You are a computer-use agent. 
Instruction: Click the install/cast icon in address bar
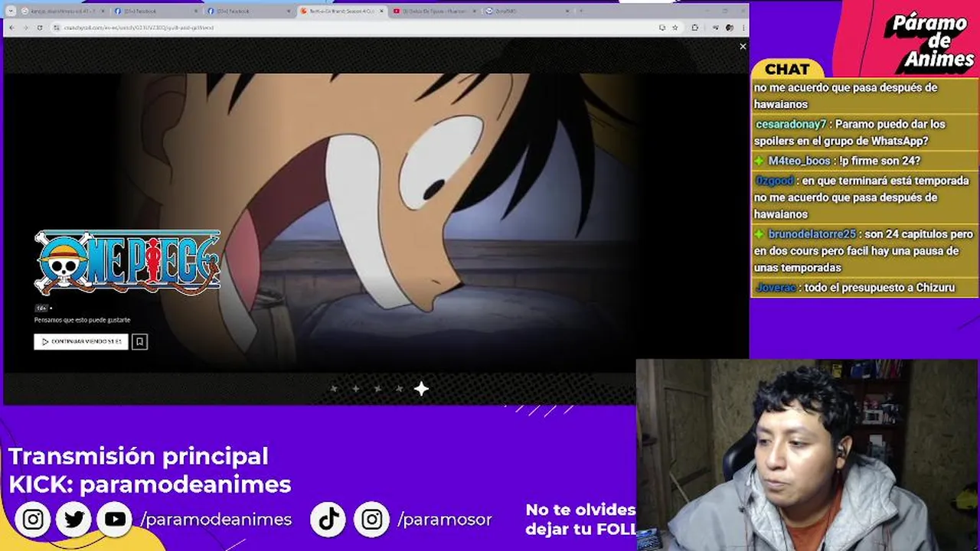[x=661, y=28]
